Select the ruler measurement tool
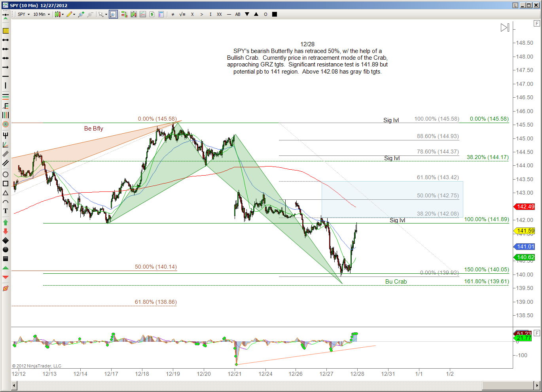542x392 pixels. 6,31
